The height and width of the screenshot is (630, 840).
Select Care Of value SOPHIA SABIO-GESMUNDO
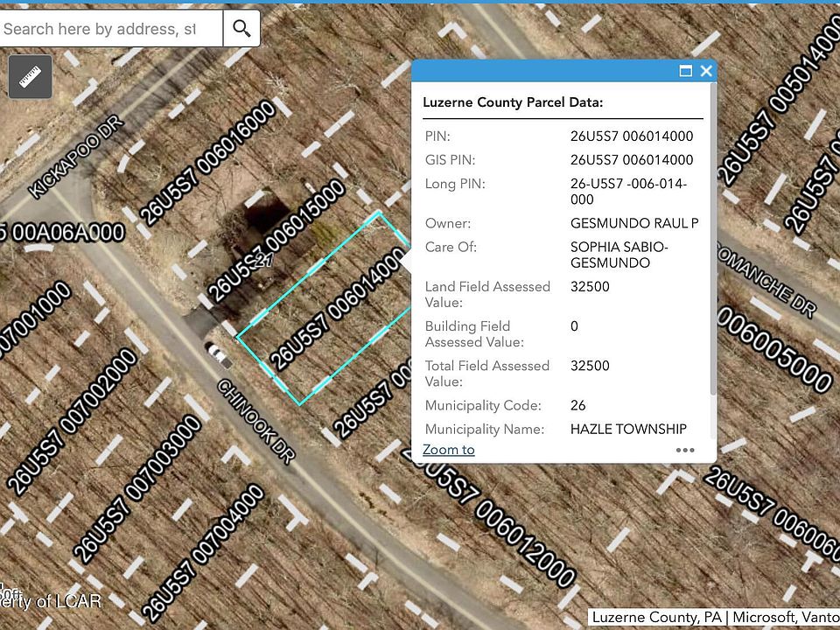619,255
